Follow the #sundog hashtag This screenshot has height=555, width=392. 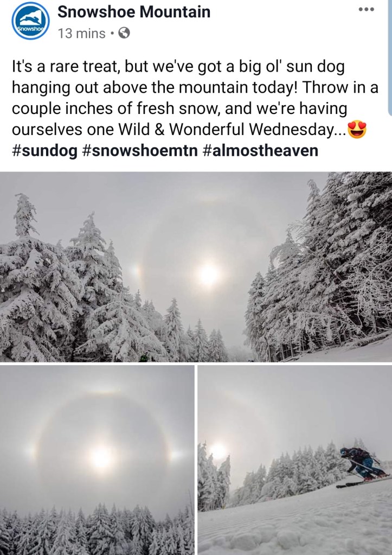pyautogui.click(x=44, y=150)
